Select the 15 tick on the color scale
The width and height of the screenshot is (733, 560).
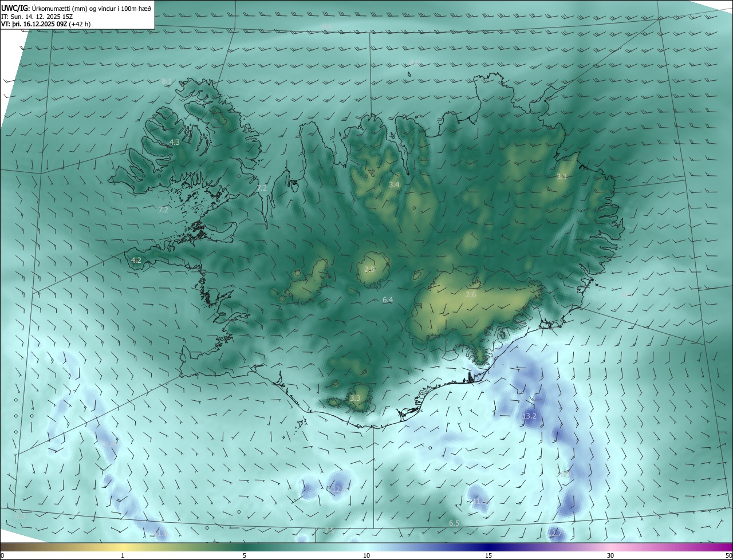coord(488,555)
